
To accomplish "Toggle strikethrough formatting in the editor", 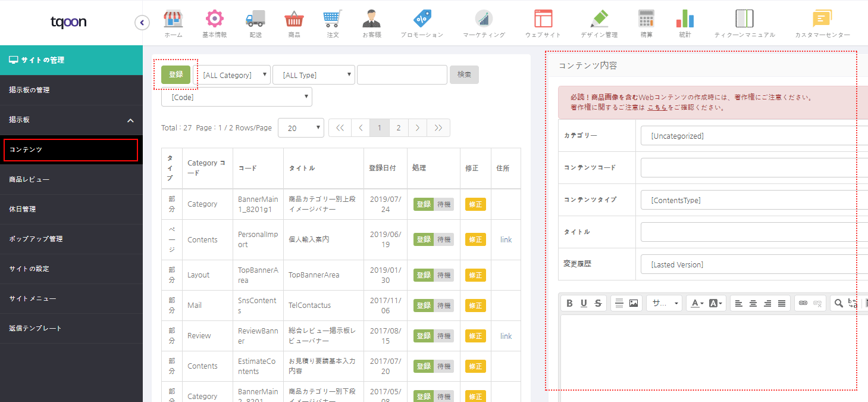I will tap(598, 303).
